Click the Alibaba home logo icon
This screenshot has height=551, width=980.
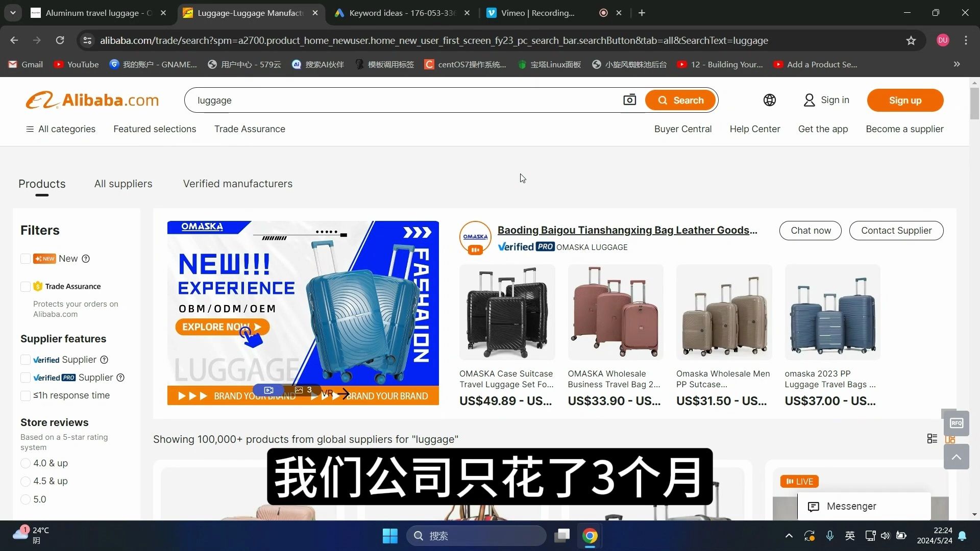[91, 99]
